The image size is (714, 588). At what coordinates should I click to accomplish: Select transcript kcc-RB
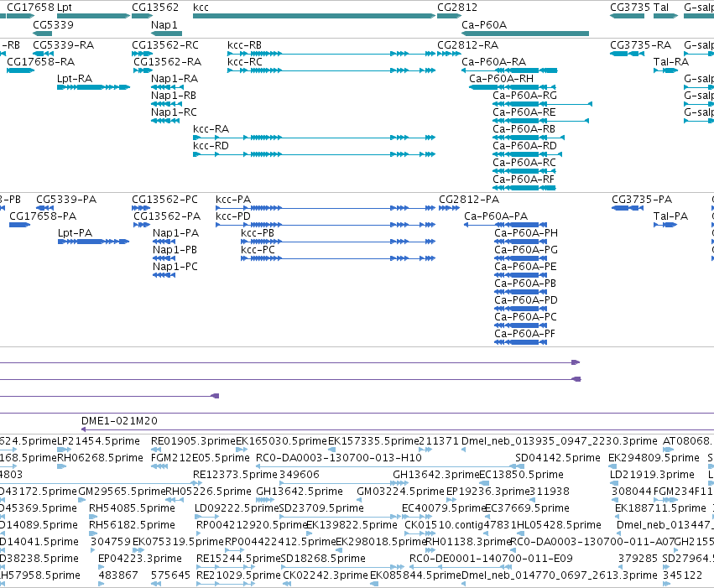click(x=244, y=45)
